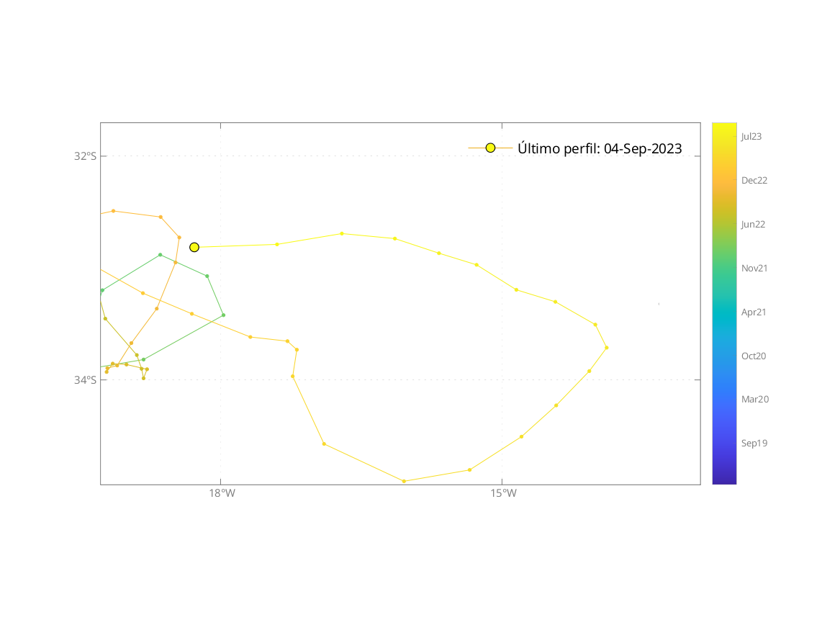Click the yellow circle marker in the legend
840x630 pixels.
coord(490,148)
